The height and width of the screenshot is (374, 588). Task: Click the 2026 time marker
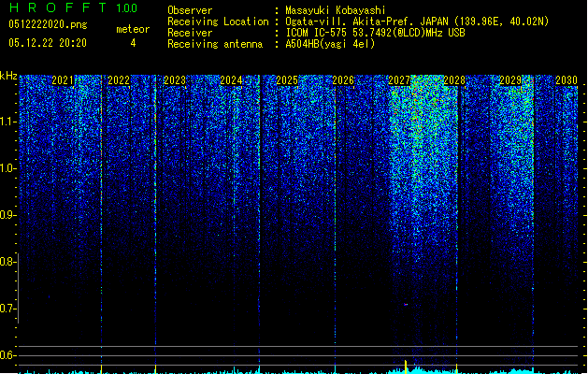343,80
